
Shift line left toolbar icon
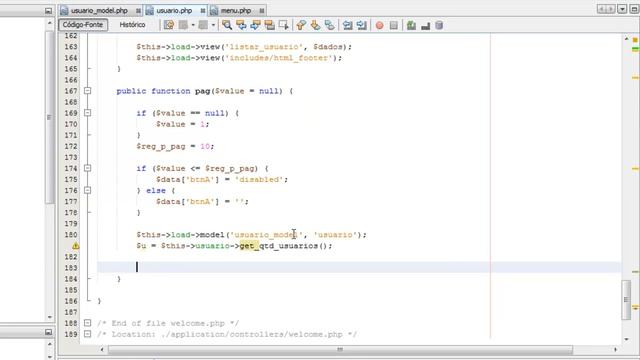point(347,25)
